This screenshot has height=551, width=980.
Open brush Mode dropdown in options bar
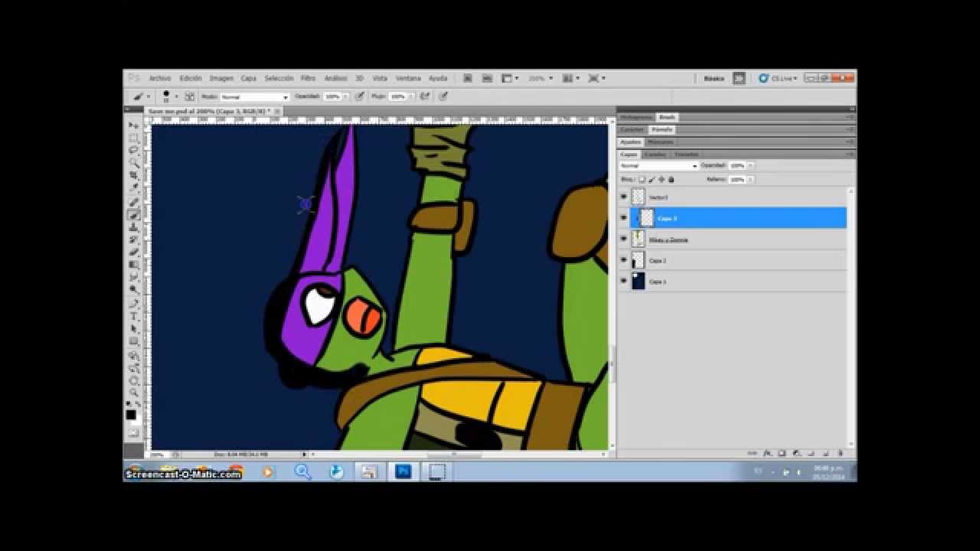pos(254,97)
